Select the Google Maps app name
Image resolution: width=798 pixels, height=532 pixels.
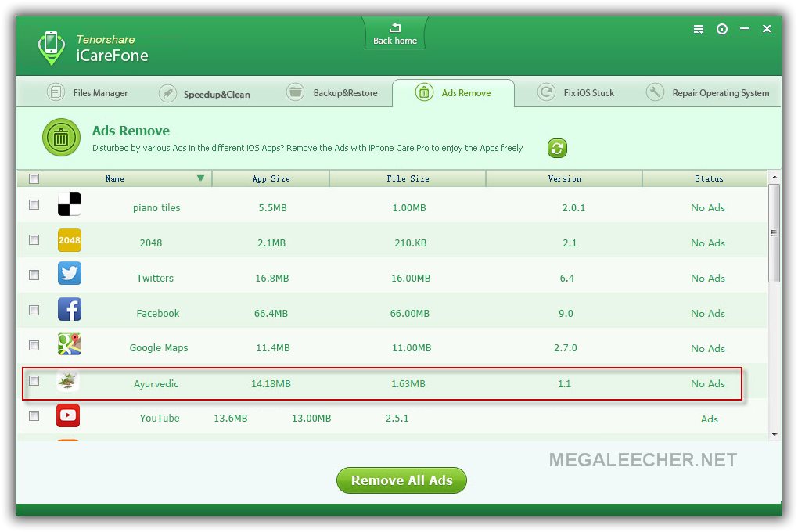(x=159, y=347)
